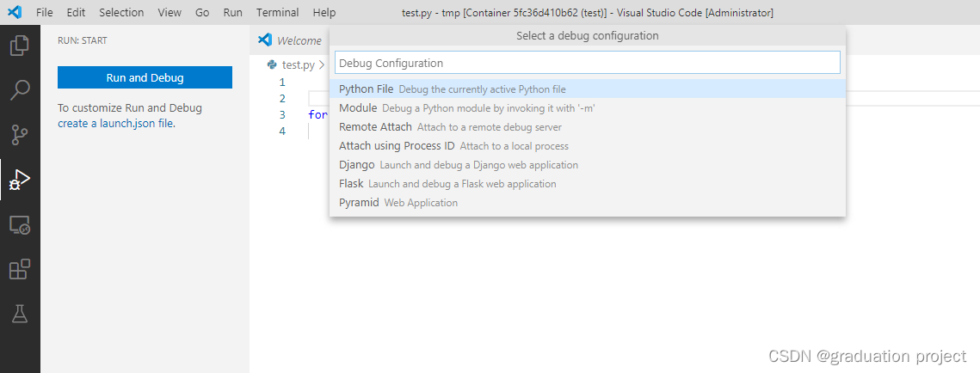Open the Extensions view icon
Screen dimensions: 980x373
click(x=20, y=269)
